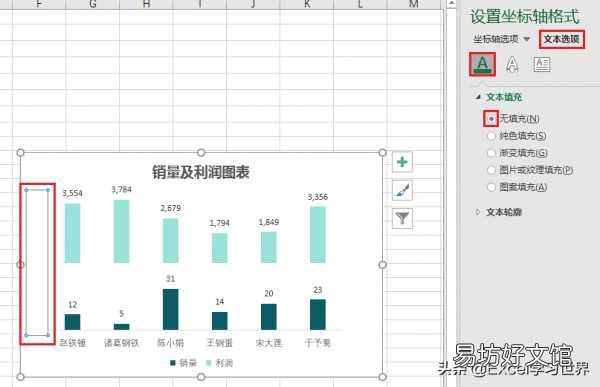The image size is (600, 387).
Task: Open the 坐标轴选项 dropdown arrow
Action: tap(527, 39)
